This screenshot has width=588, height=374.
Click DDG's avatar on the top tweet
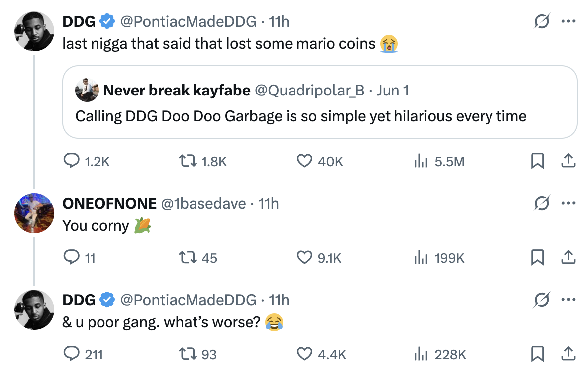pyautogui.click(x=34, y=31)
